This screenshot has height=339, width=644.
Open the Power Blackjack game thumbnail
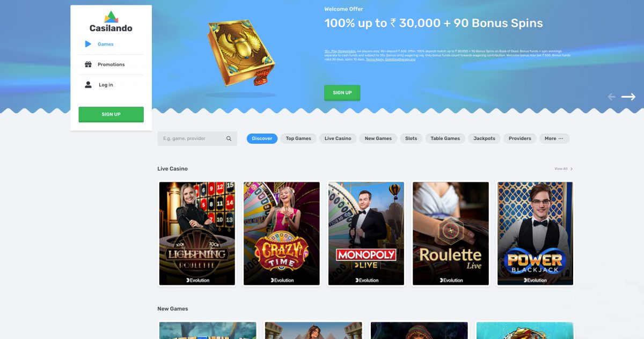(535, 233)
